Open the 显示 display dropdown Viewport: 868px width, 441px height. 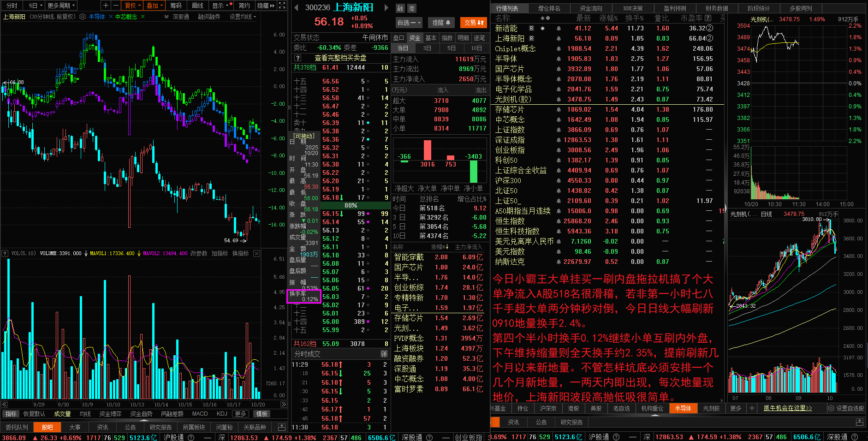(220, 6)
